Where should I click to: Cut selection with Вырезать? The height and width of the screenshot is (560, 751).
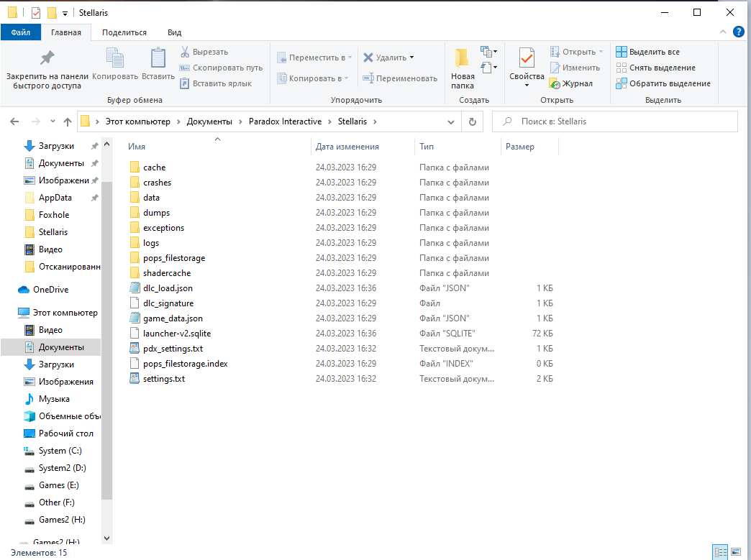204,52
